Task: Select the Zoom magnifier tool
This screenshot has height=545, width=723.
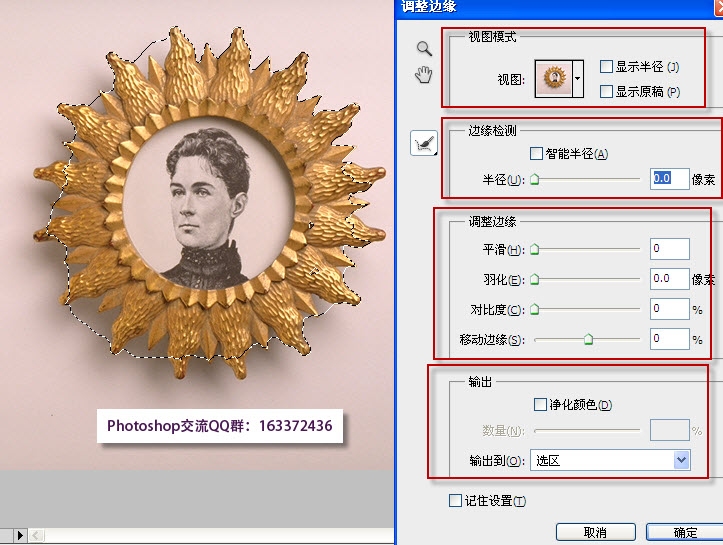Action: [x=424, y=48]
